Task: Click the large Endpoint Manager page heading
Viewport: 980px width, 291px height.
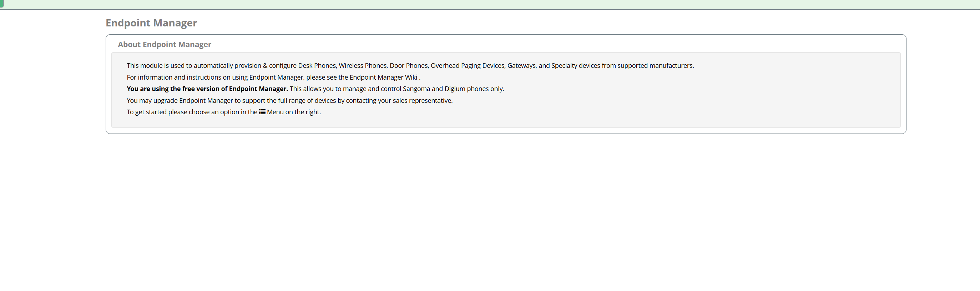Action: [151, 23]
